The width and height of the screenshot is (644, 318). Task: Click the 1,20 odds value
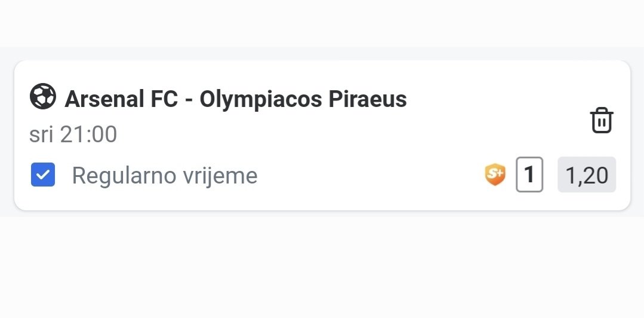(x=587, y=175)
